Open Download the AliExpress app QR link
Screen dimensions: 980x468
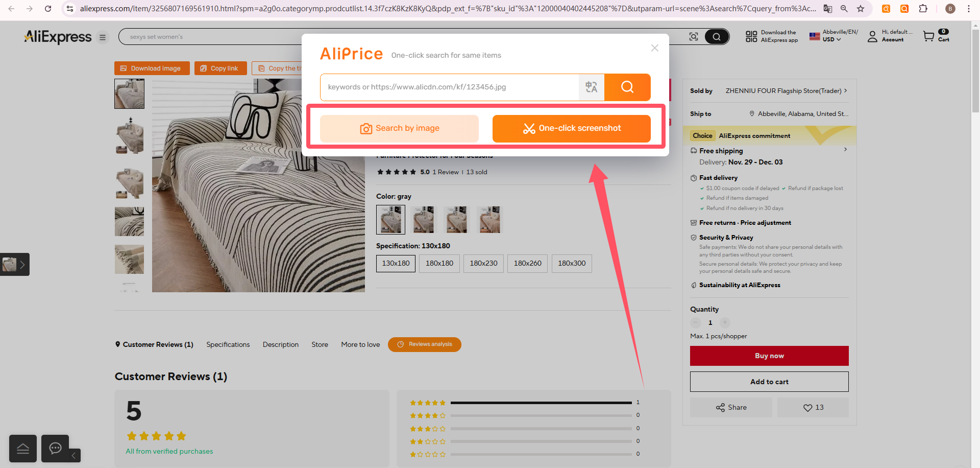pyautogui.click(x=772, y=36)
